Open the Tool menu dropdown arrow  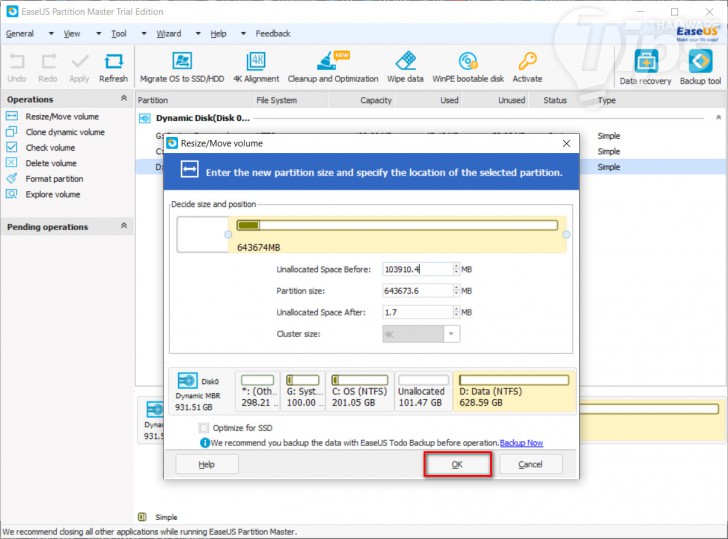tap(144, 33)
